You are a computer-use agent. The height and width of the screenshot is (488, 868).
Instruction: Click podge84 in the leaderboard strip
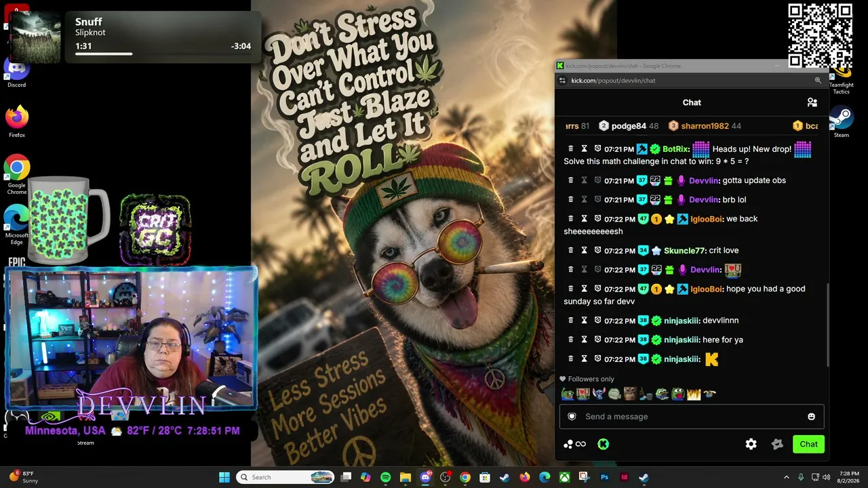tap(629, 126)
